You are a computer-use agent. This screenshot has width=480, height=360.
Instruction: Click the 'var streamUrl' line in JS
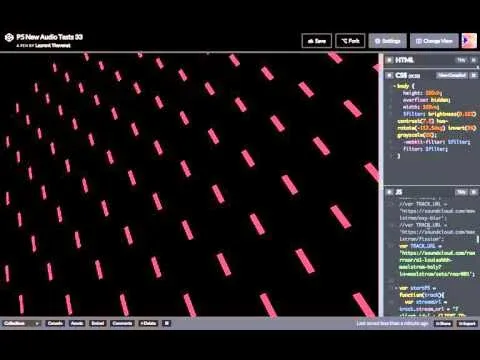tap(425, 302)
